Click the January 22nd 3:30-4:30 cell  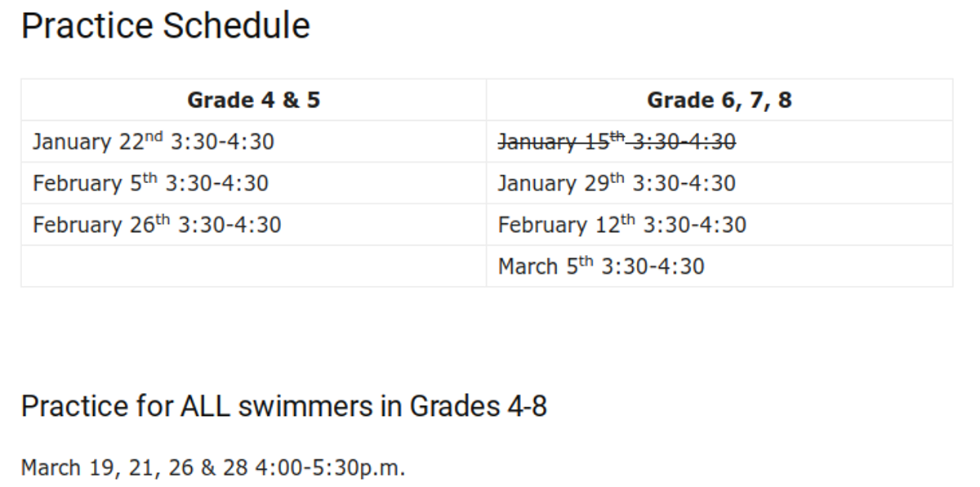tap(254, 141)
